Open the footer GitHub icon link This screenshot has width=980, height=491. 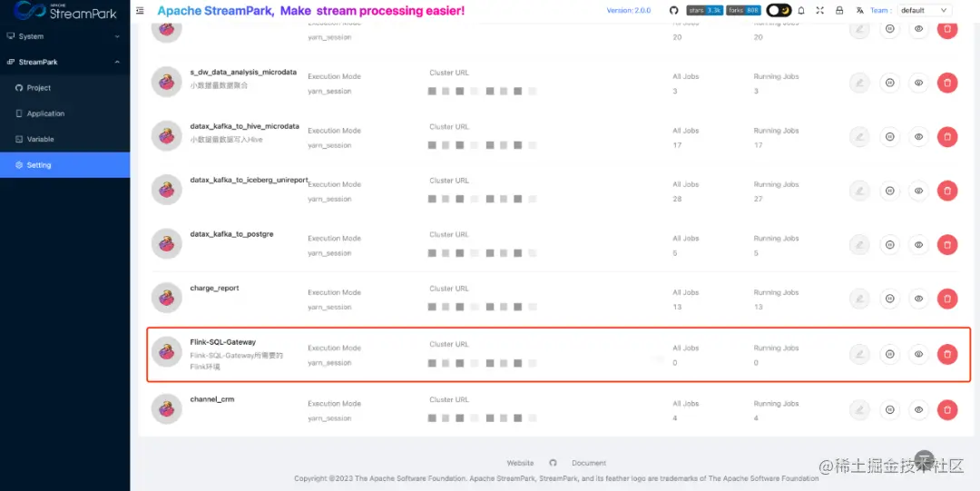pos(553,463)
